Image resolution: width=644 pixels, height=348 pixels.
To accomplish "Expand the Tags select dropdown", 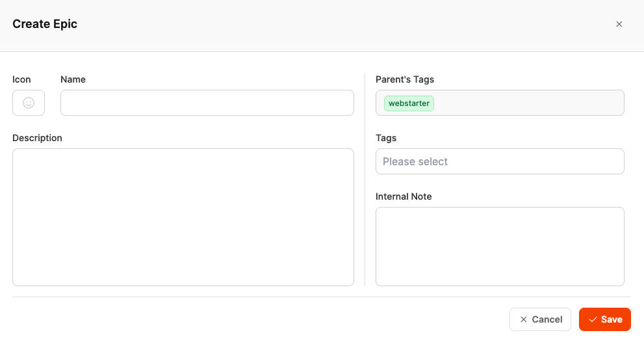I will click(500, 161).
